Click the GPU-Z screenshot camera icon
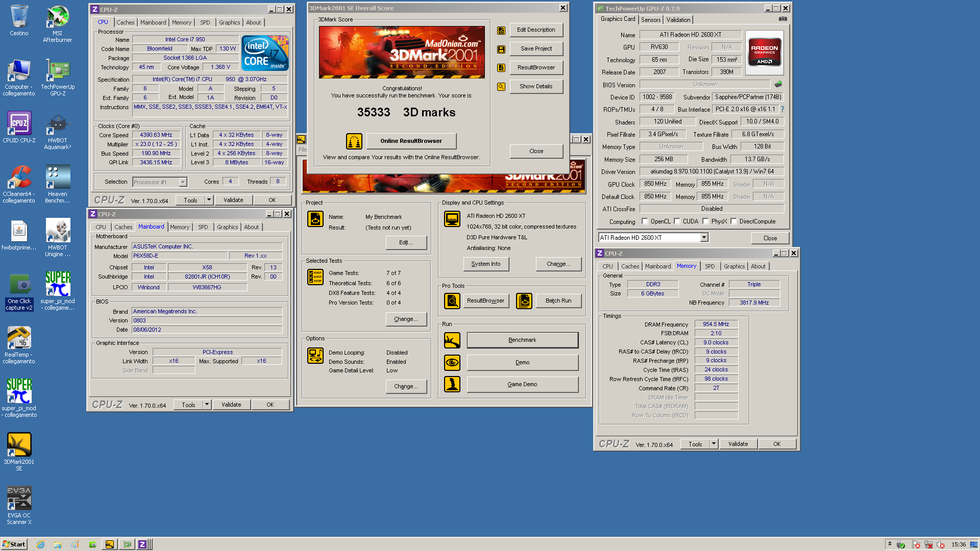This screenshot has height=551, width=980. click(783, 19)
